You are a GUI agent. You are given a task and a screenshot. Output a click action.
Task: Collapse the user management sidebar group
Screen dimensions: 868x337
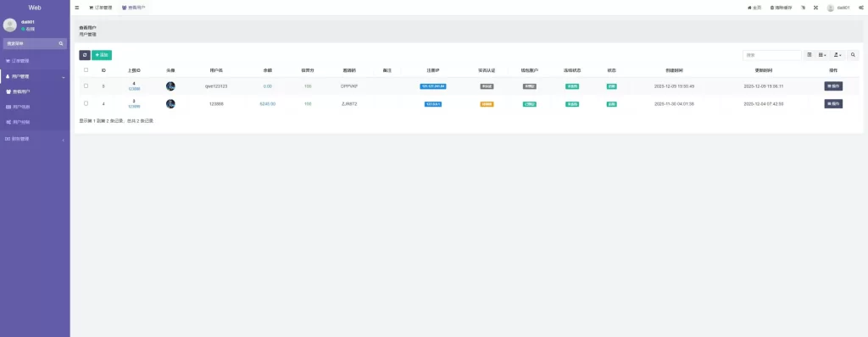[x=35, y=76]
